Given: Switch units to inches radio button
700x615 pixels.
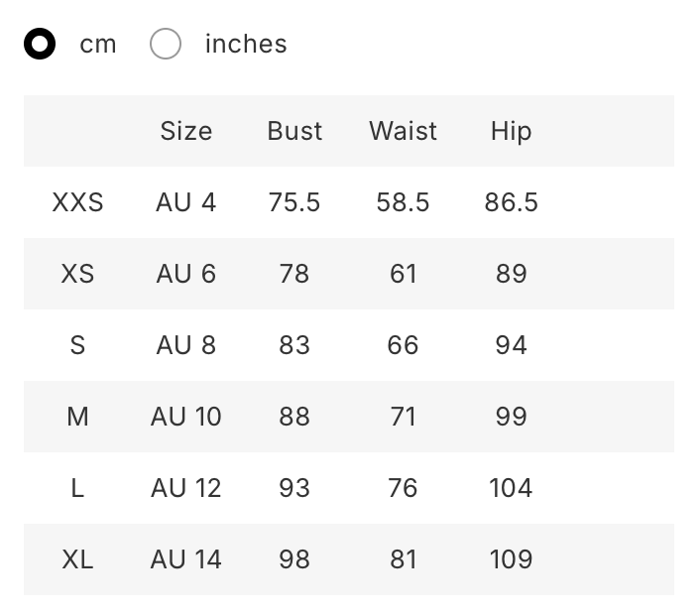Looking at the screenshot, I should pyautogui.click(x=166, y=45).
